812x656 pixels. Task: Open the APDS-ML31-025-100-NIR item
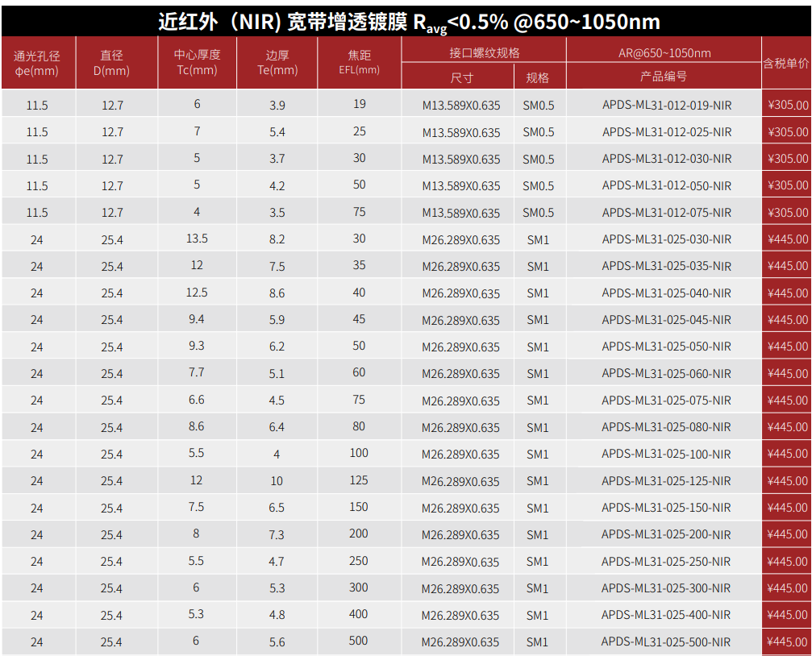coord(666,455)
